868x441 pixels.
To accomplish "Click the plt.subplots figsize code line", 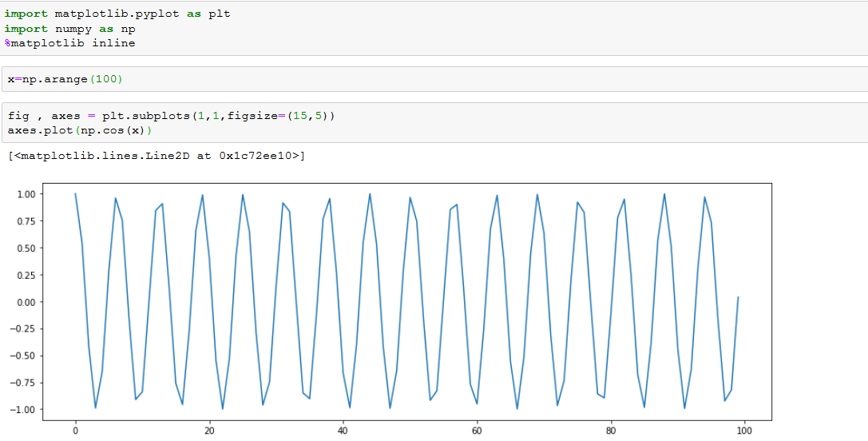I will (x=172, y=117).
